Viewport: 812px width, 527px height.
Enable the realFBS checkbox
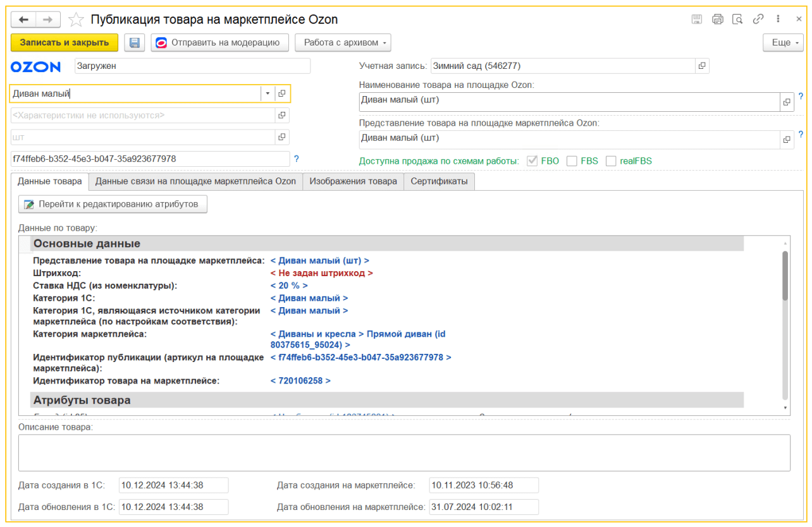pos(611,161)
